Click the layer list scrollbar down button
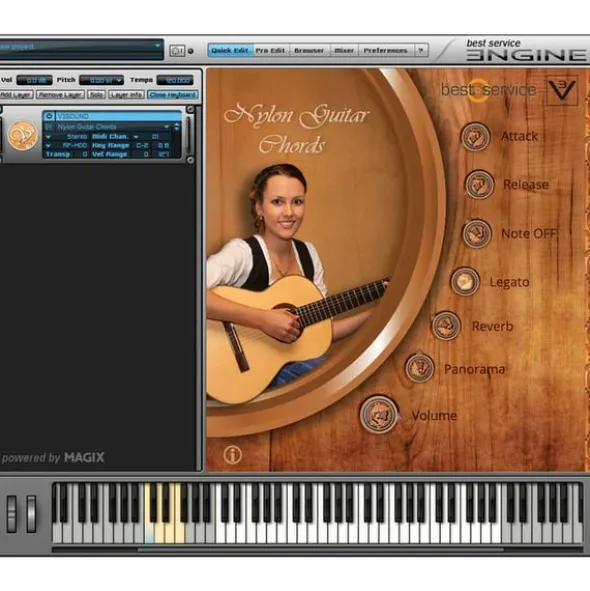This screenshot has height=591, width=590. pos(190,160)
